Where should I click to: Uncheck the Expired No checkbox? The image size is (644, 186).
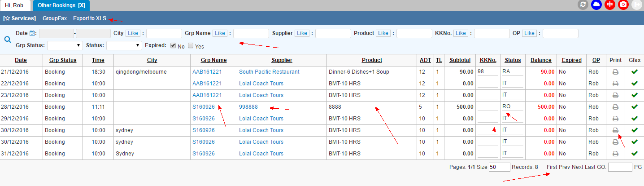[x=173, y=45]
